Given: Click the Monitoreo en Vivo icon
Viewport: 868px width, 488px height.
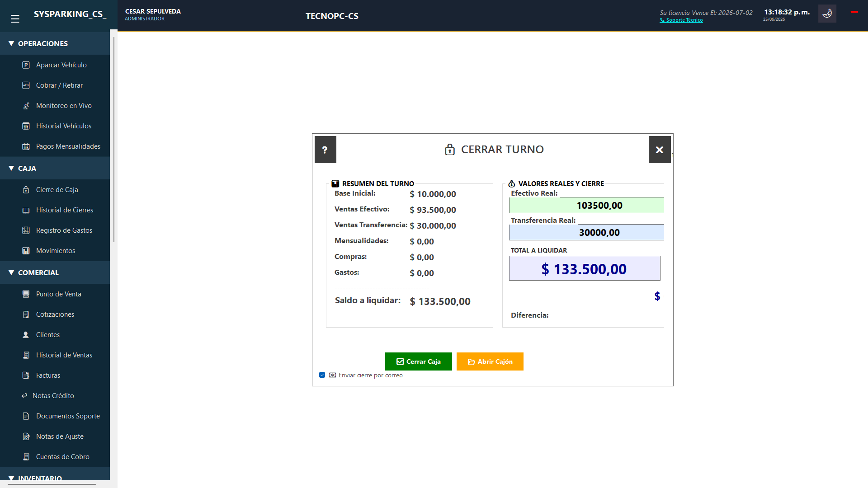Looking at the screenshot, I should click(x=26, y=106).
